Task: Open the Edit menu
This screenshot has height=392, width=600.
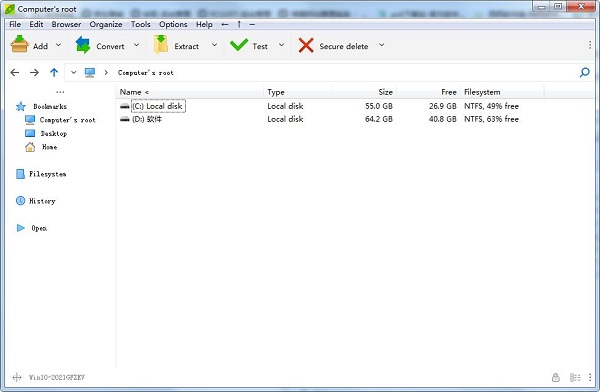Action: [x=36, y=24]
